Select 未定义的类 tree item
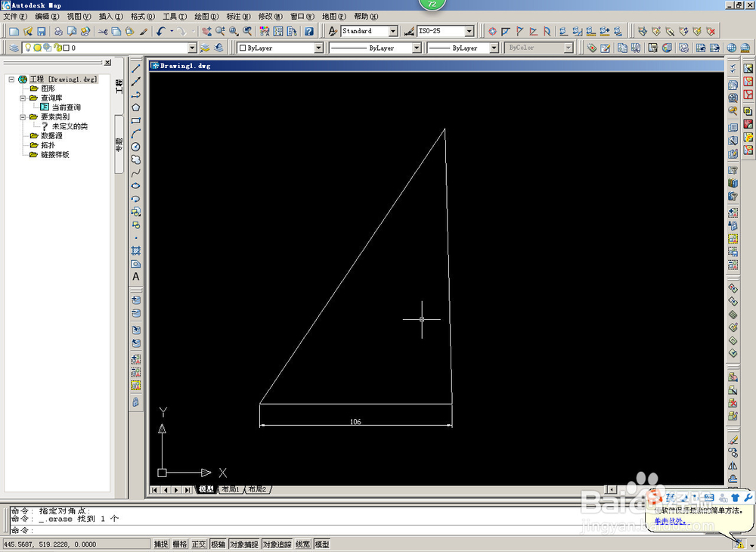Viewport: 756px width, 552px height. click(x=70, y=126)
